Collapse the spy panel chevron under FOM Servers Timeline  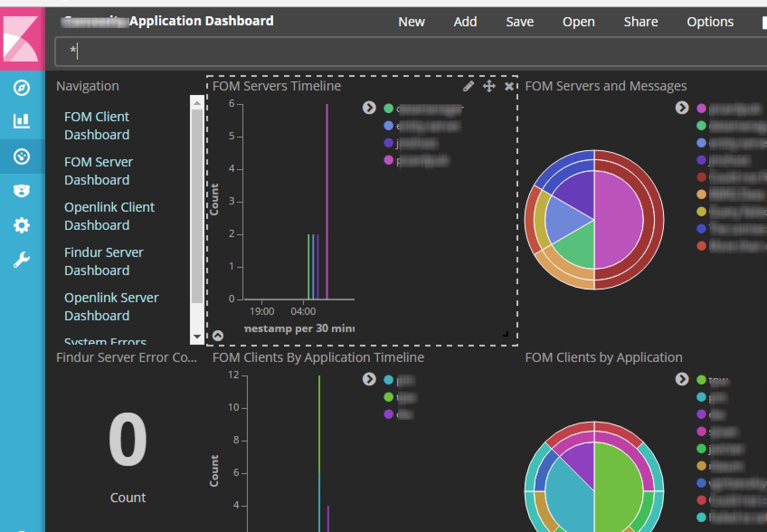coord(218,336)
